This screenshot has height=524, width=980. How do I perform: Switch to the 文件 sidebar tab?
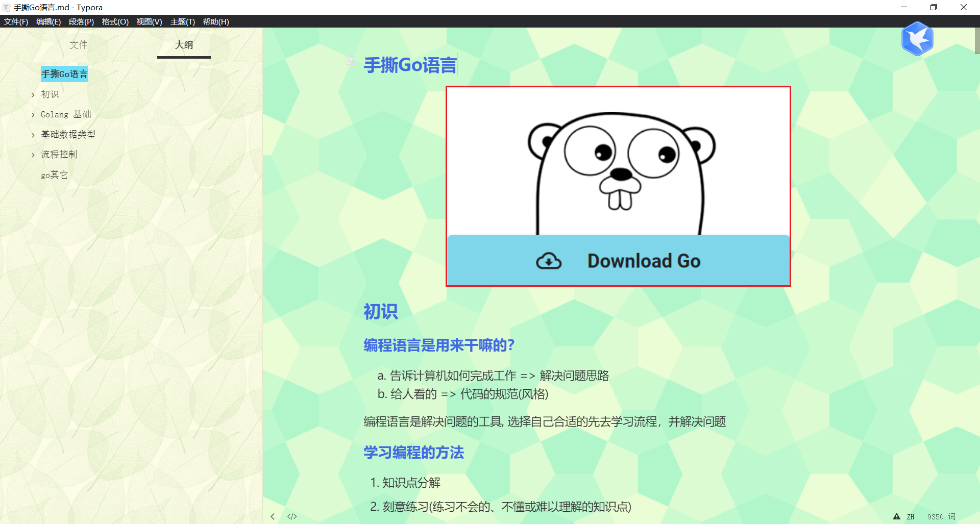pyautogui.click(x=79, y=45)
